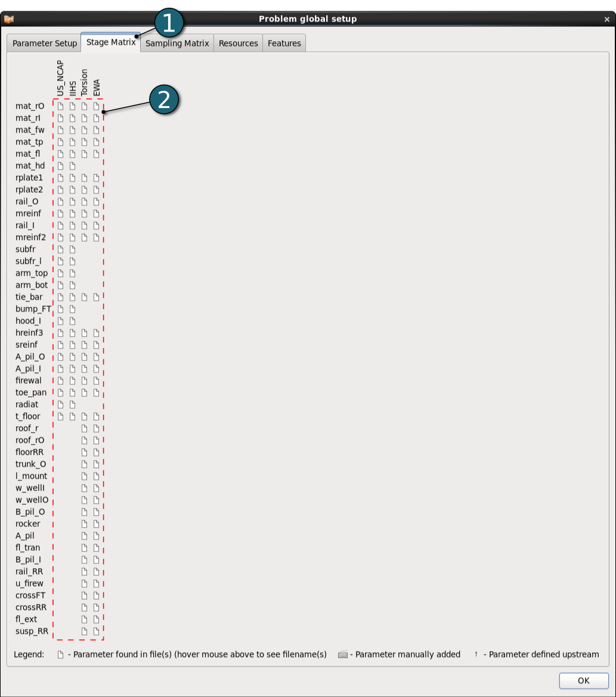Click susp_RR file icon under EWA

(x=97, y=631)
